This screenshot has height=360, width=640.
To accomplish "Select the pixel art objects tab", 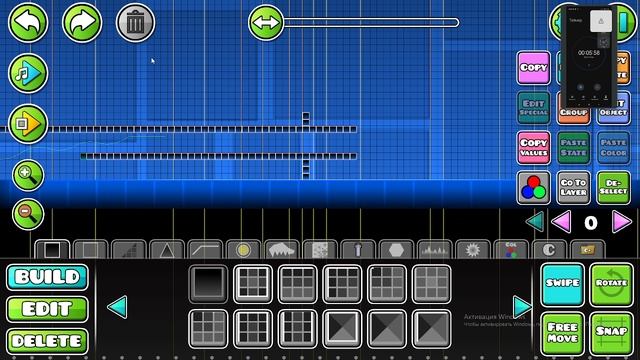I will [x=320, y=249].
